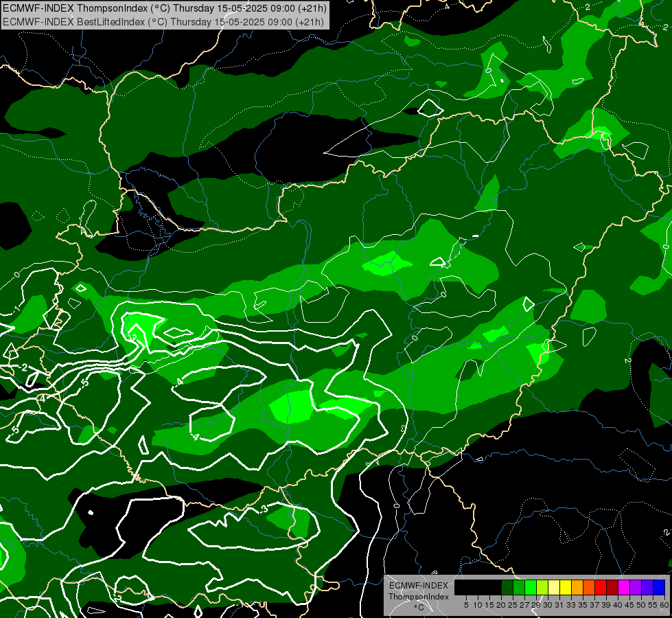Image resolution: width=672 pixels, height=618 pixels.
Task: Click the legend scale value 35
Action: (x=583, y=605)
